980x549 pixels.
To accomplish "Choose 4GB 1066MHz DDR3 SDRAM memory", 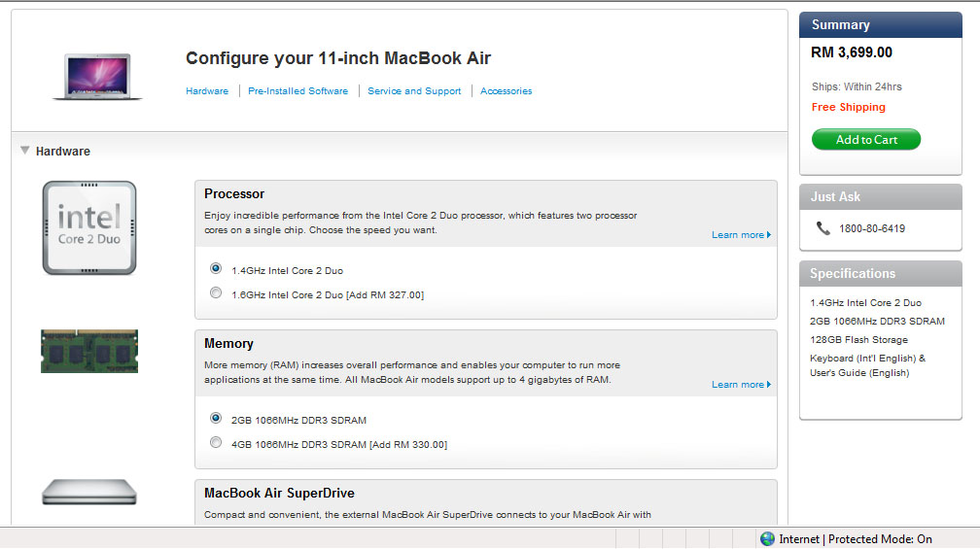I will pos(216,442).
